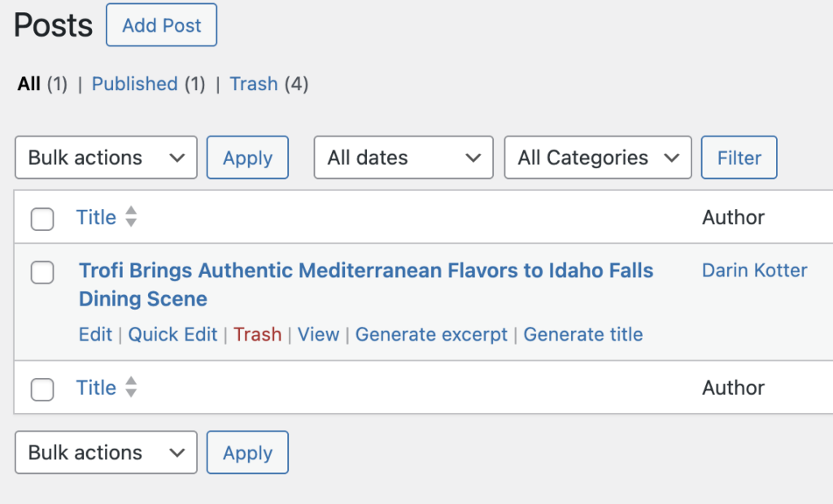The height and width of the screenshot is (504, 833).
Task: Select the checkbox next to the Trofi post
Action: [41, 272]
